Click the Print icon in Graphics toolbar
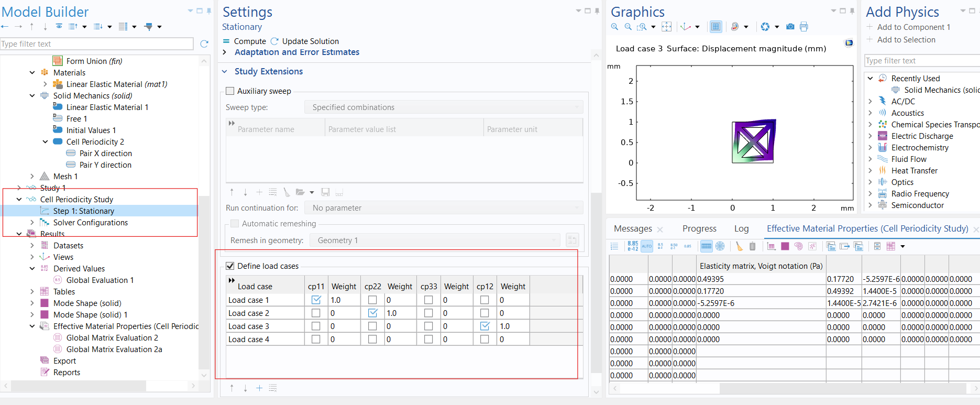The height and width of the screenshot is (405, 980). 803,27
